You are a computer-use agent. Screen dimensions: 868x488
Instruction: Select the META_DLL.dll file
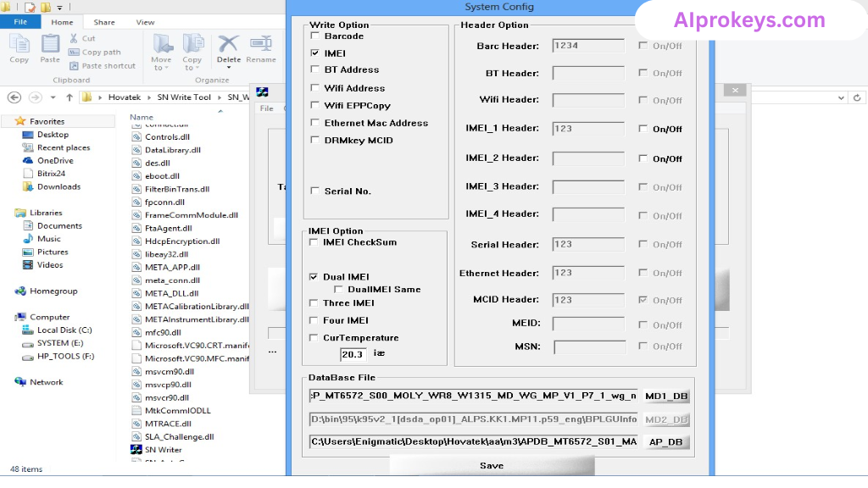[x=171, y=293]
